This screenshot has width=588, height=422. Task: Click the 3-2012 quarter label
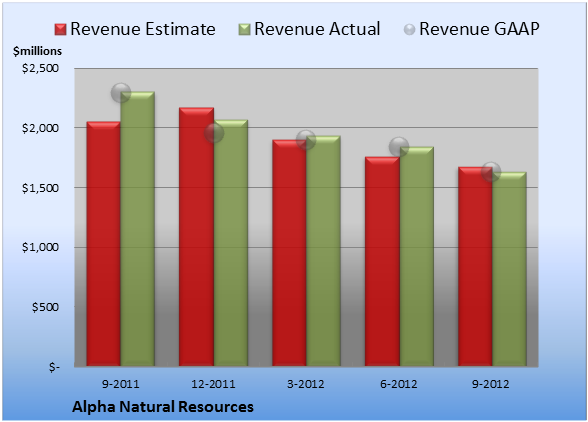coord(306,384)
